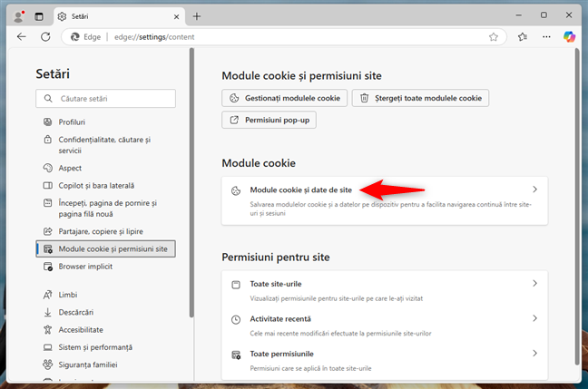The height and width of the screenshot is (389, 588).
Task: Open Module cookie și date de site
Action: 385,201
